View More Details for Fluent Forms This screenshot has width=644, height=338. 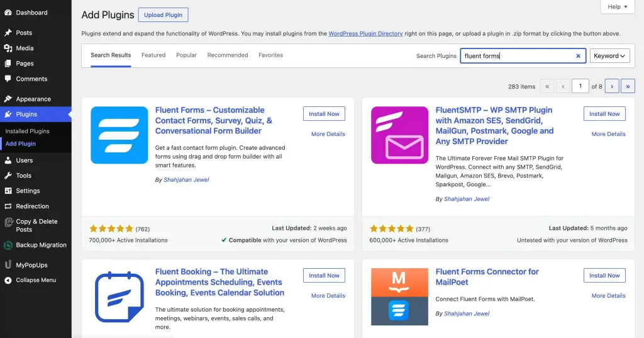point(328,134)
